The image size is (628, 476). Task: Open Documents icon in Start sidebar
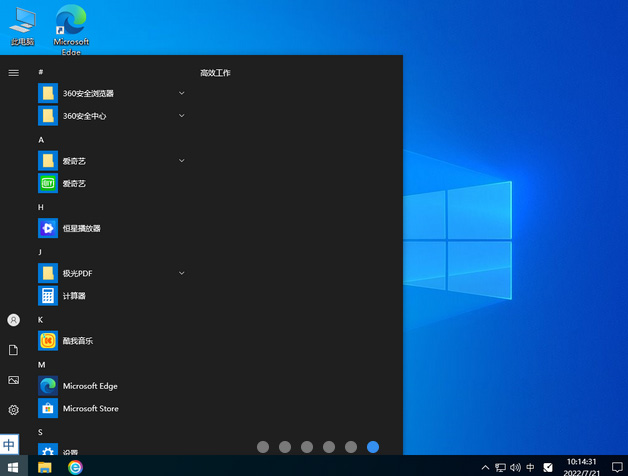click(14, 350)
